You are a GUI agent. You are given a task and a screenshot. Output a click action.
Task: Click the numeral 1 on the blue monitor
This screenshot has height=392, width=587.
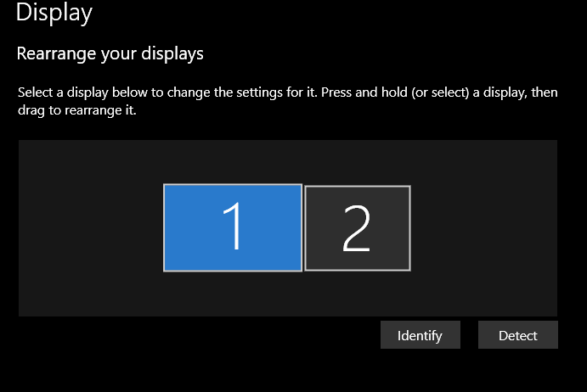click(232, 227)
